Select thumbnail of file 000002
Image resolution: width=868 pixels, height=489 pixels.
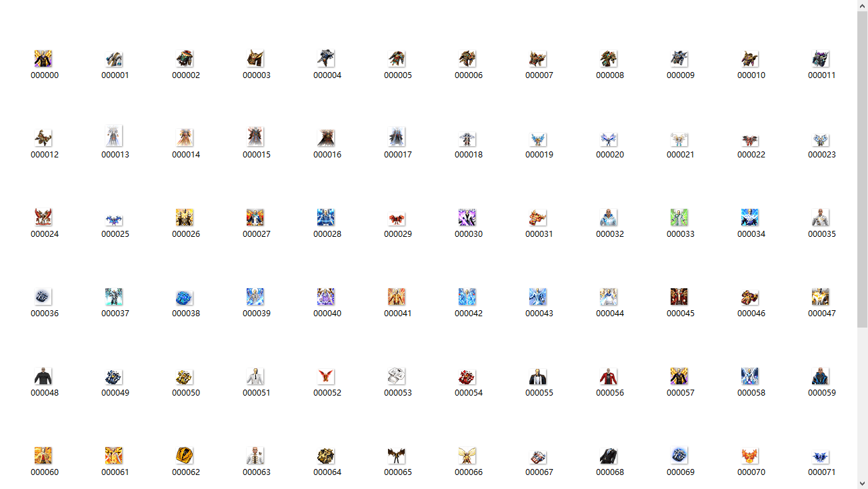click(185, 59)
